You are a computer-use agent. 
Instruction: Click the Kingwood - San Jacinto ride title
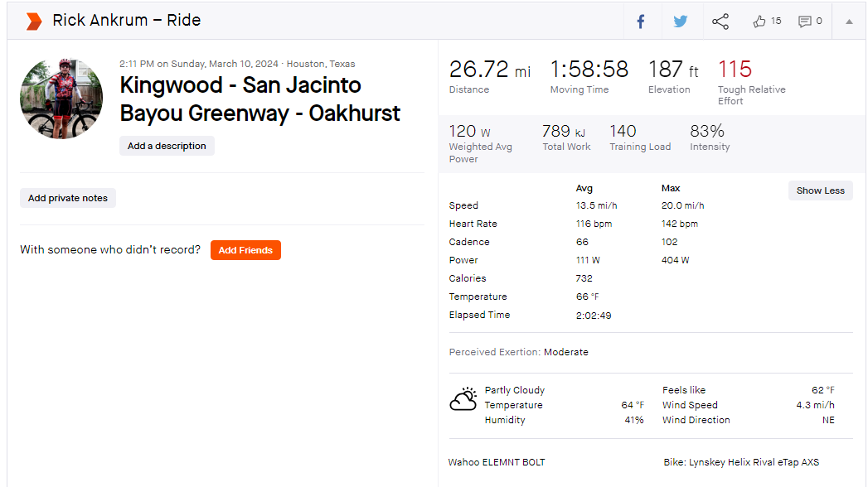pyautogui.click(x=259, y=99)
